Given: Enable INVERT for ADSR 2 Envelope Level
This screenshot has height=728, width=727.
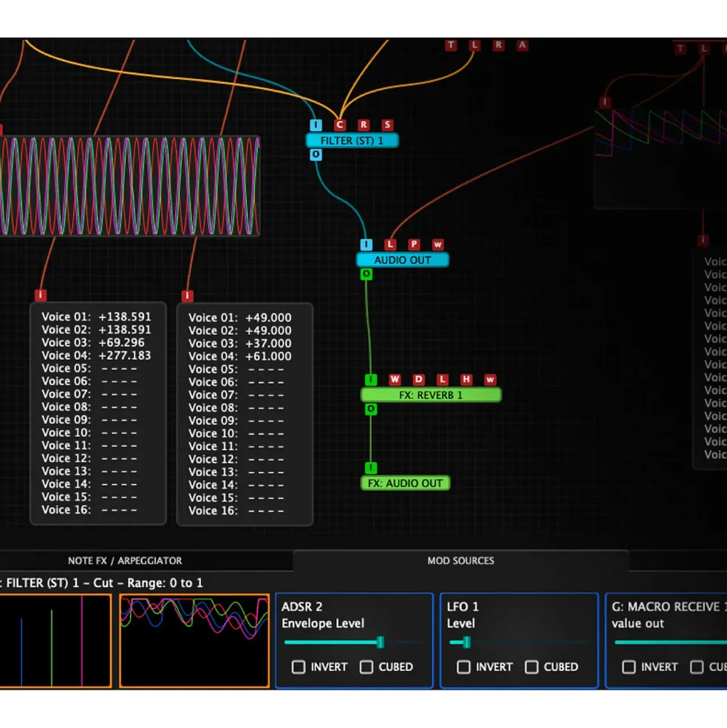Looking at the screenshot, I should [x=298, y=667].
